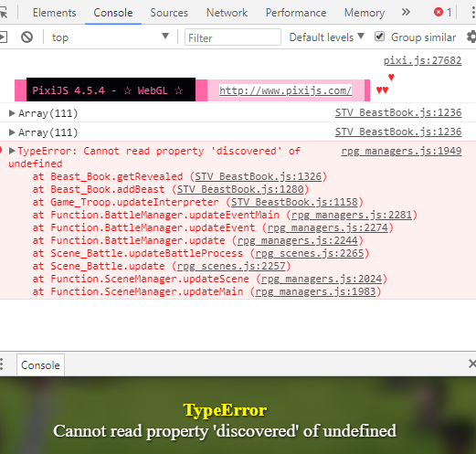Open Default levels dropdown

pos(326,37)
